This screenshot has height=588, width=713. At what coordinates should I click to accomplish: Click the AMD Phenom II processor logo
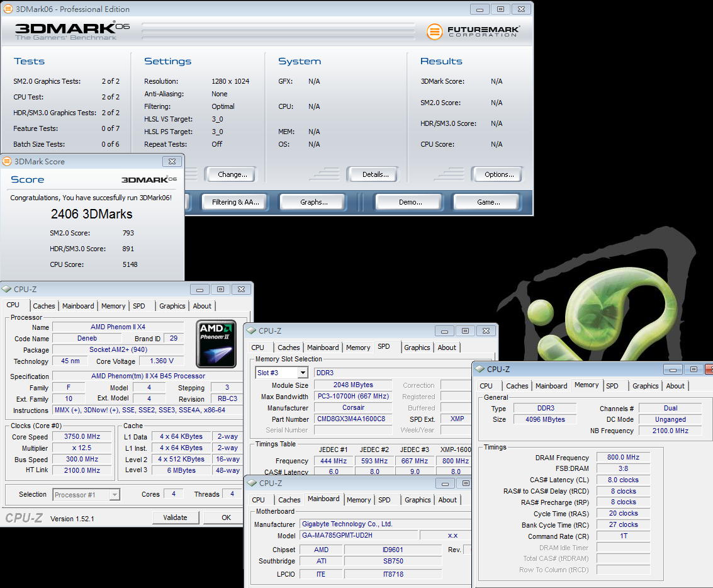point(216,343)
